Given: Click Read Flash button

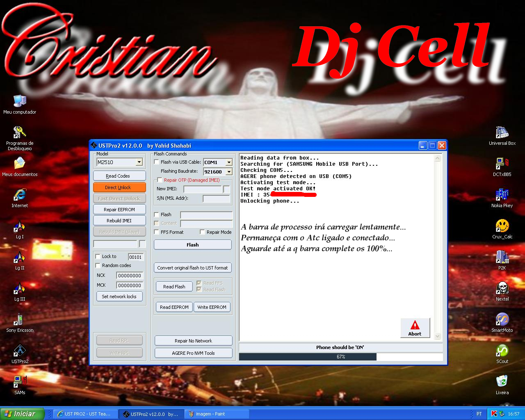Looking at the screenshot, I should pyautogui.click(x=174, y=287).
